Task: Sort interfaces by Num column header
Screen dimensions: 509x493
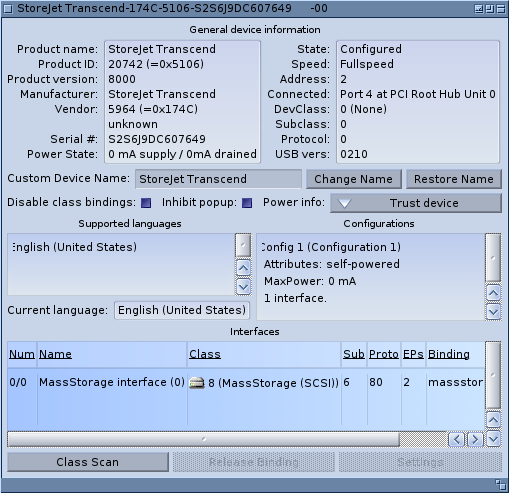Action: [x=22, y=354]
